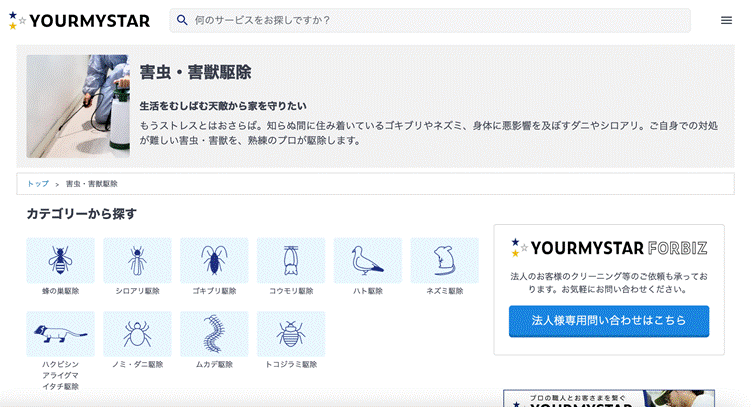This screenshot has width=753, height=407.
Task: Click the pigeon (ハト) removal icon
Action: coord(368,261)
